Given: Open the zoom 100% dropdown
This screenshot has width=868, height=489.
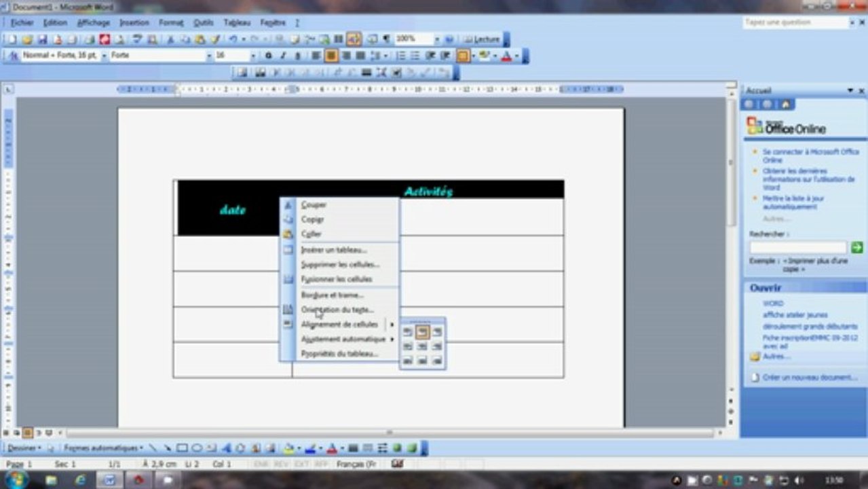Looking at the screenshot, I should (x=437, y=39).
